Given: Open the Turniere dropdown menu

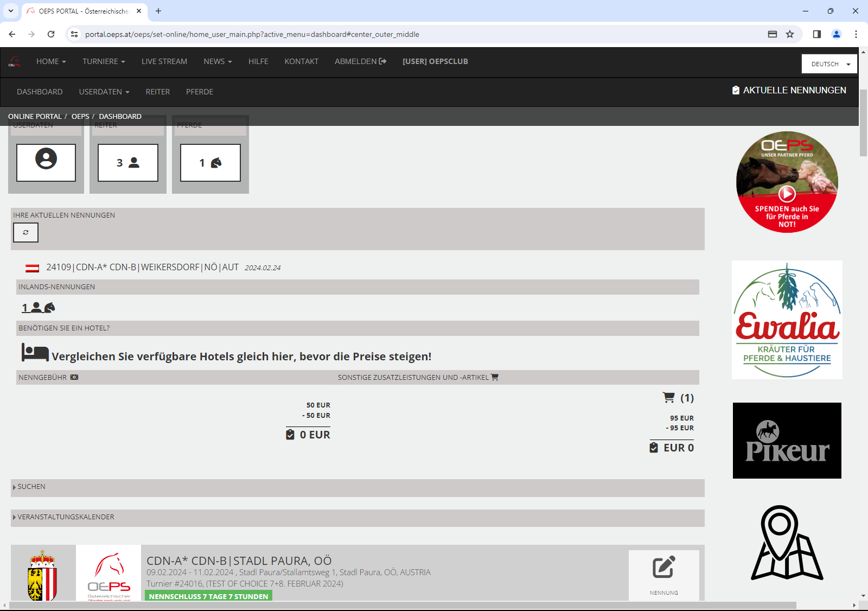Looking at the screenshot, I should [104, 61].
